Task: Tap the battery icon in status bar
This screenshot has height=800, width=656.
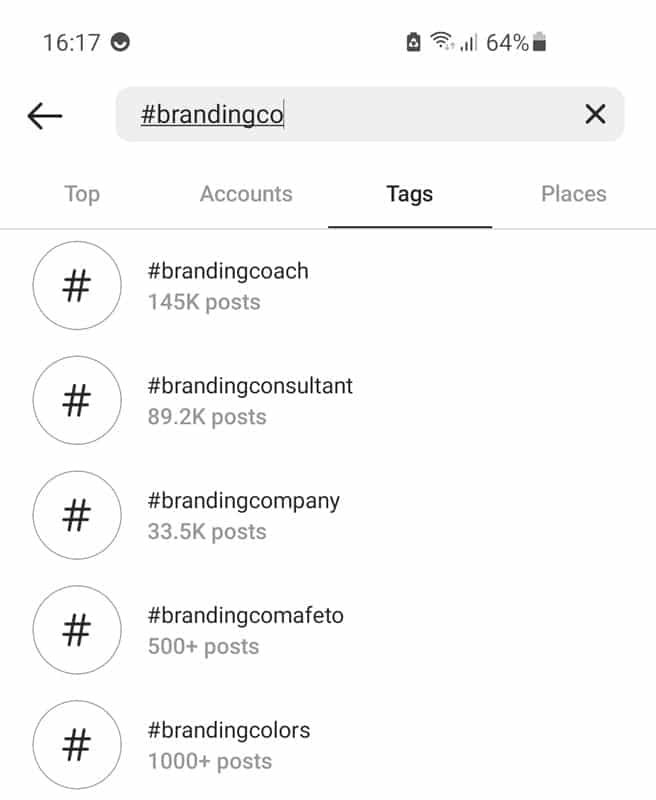Action: click(x=541, y=43)
